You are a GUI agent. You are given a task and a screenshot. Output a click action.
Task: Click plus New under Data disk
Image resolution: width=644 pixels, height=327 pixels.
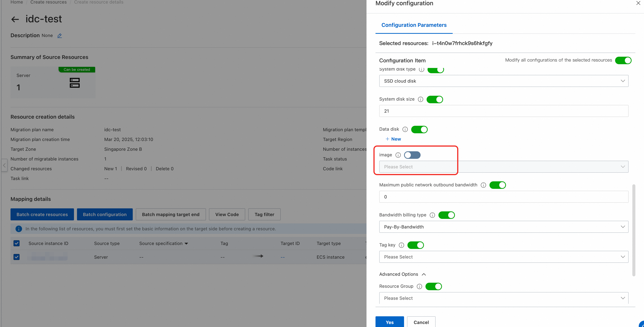tap(393, 139)
